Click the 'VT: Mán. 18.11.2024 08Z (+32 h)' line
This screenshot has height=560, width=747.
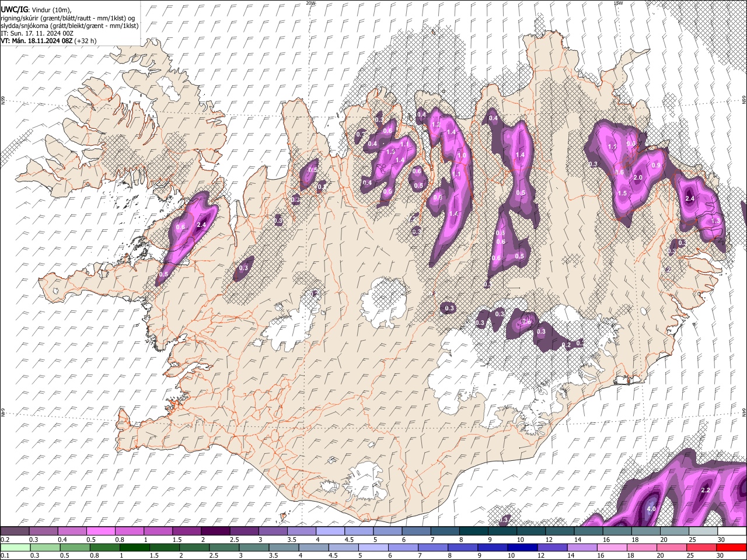[x=48, y=41]
